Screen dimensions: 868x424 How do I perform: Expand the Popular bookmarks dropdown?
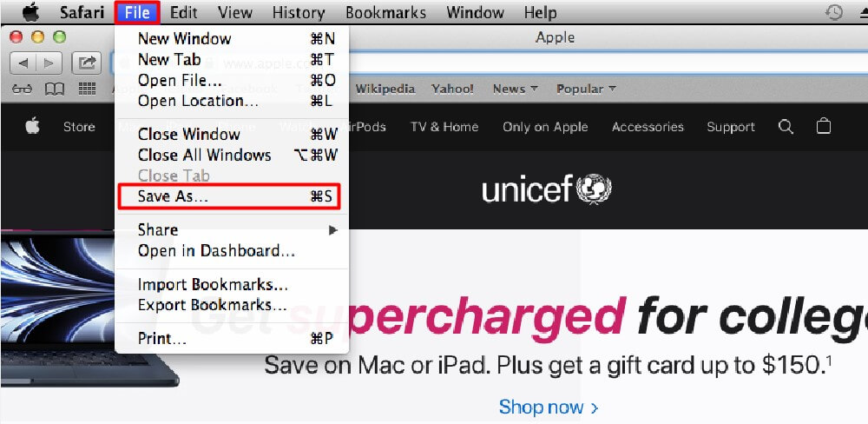[x=586, y=89]
